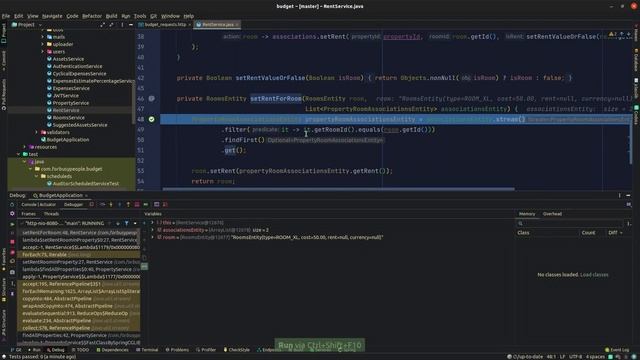This screenshot has height=360, width=640.
Task: Expand the mails folder
Action: point(42,37)
